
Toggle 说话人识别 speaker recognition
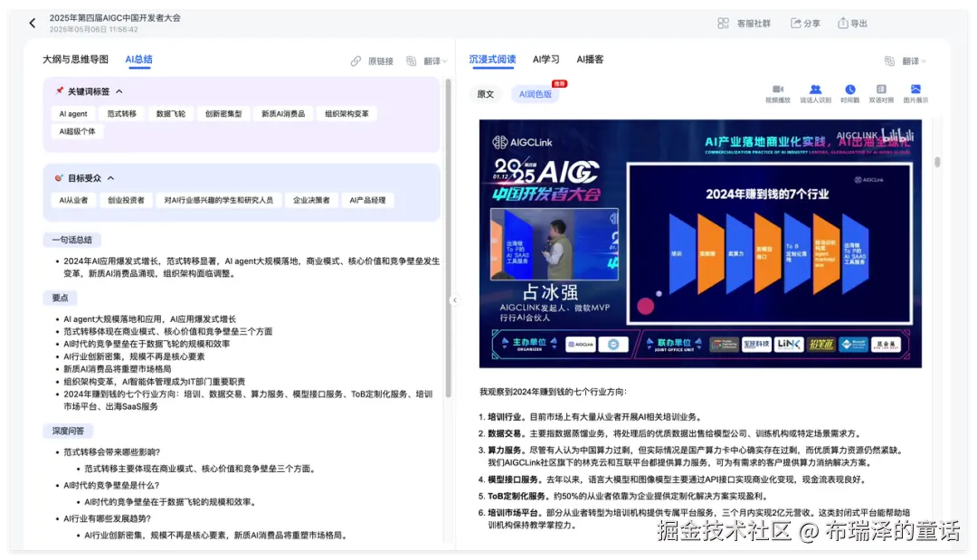point(815,93)
